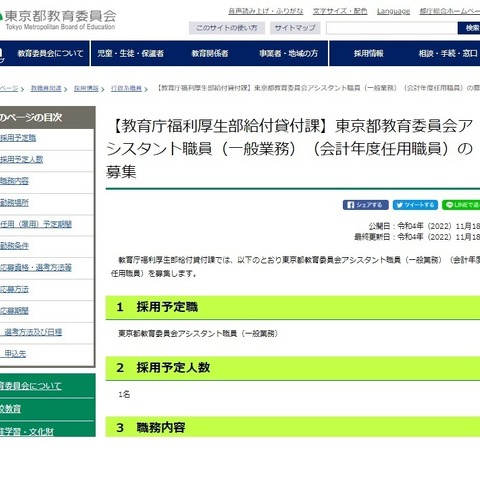
Task: Open 行政系職員 breadcrumb link
Action: pos(126,88)
